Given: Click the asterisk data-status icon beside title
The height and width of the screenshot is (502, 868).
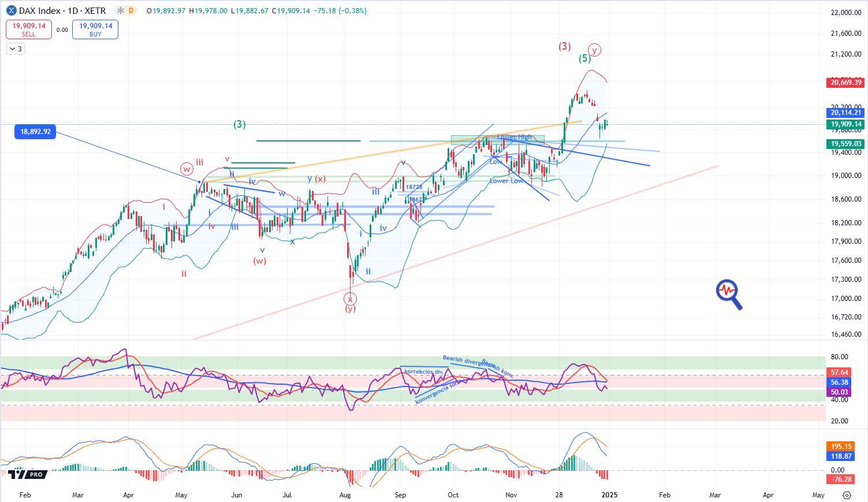Looking at the screenshot, I should pos(120,10).
